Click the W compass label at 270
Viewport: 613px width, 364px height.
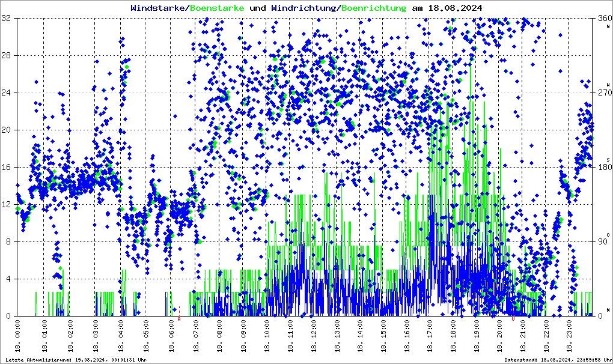pos(607,83)
